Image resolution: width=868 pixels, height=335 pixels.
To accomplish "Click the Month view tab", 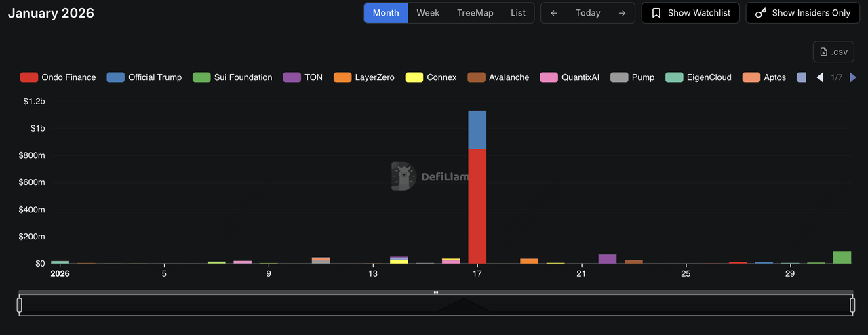I will pyautogui.click(x=386, y=13).
